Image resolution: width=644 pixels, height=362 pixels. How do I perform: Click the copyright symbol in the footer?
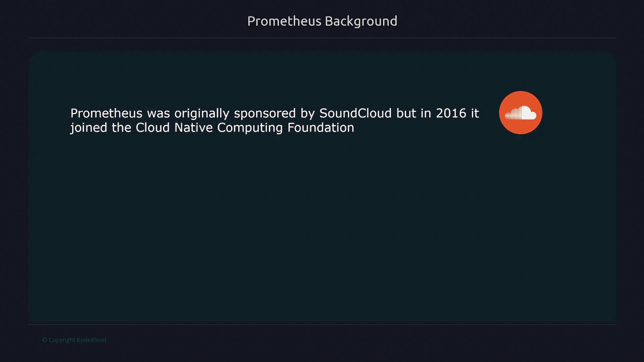pyautogui.click(x=44, y=340)
